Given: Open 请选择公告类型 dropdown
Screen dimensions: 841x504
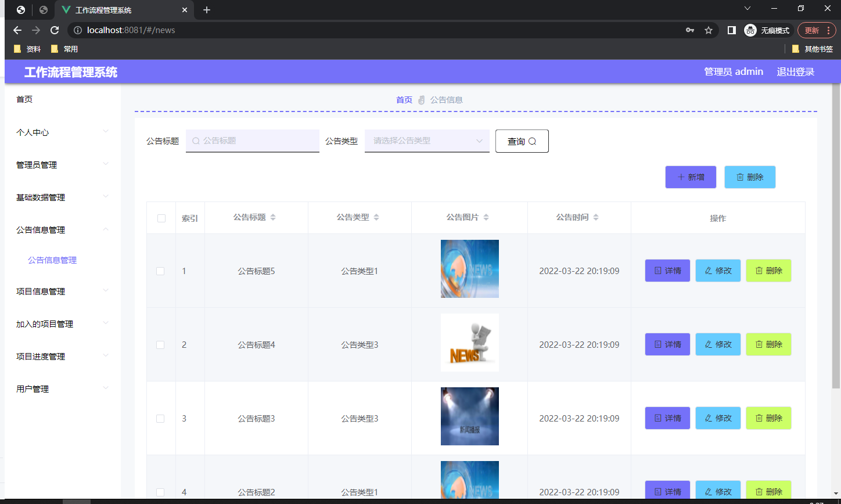Looking at the screenshot, I should click(427, 141).
